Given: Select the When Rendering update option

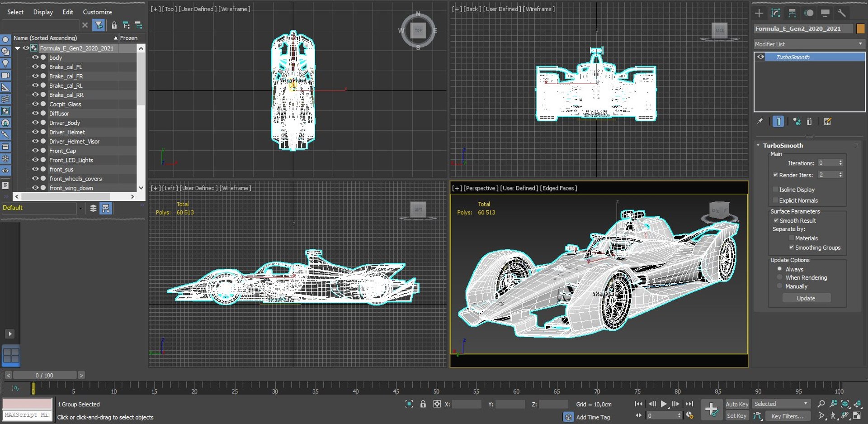Looking at the screenshot, I should coord(779,277).
